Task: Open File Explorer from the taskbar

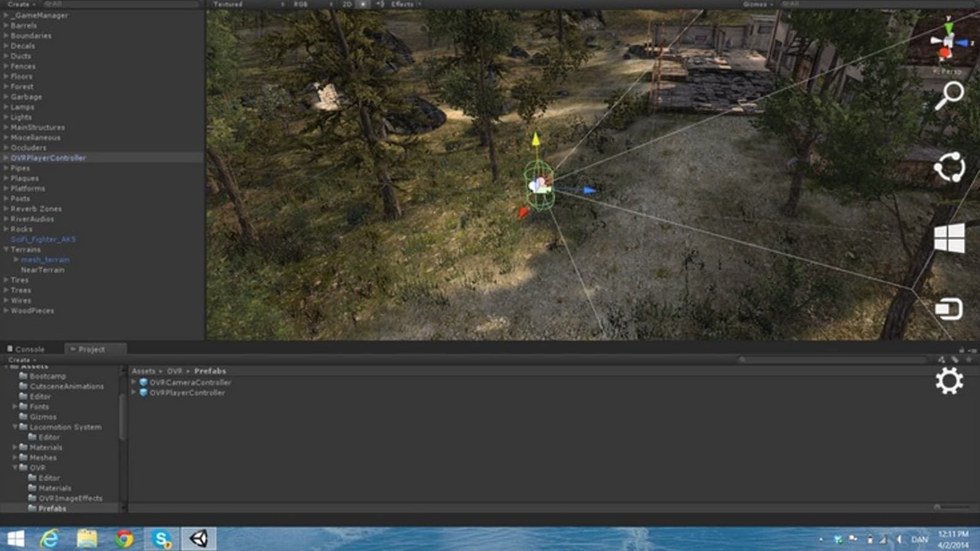Action: click(x=87, y=539)
